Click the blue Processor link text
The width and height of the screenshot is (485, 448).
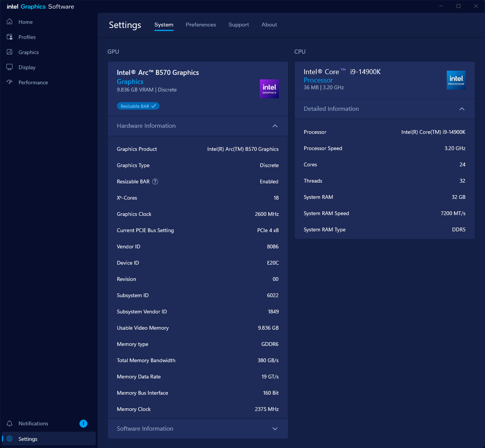pyautogui.click(x=318, y=80)
